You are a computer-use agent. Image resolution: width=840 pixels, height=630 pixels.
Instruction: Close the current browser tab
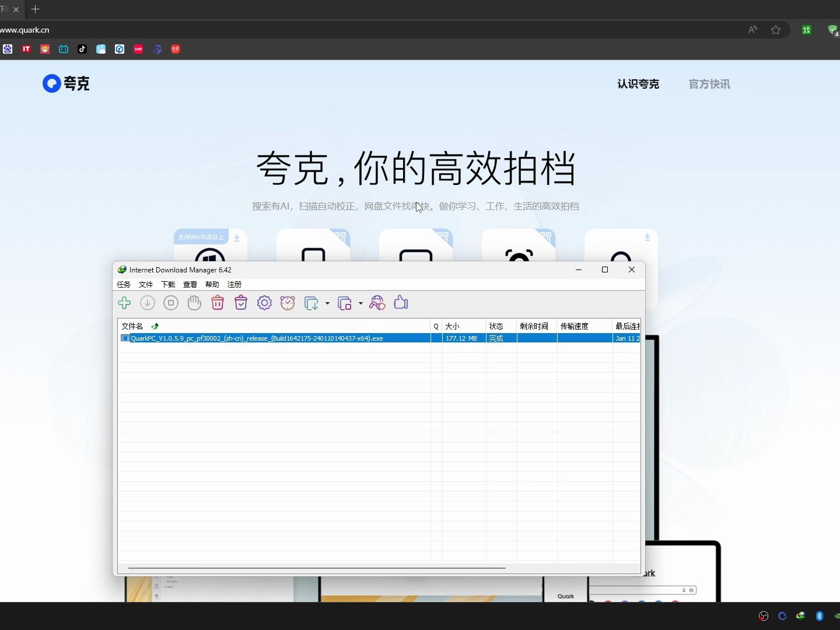16,9
